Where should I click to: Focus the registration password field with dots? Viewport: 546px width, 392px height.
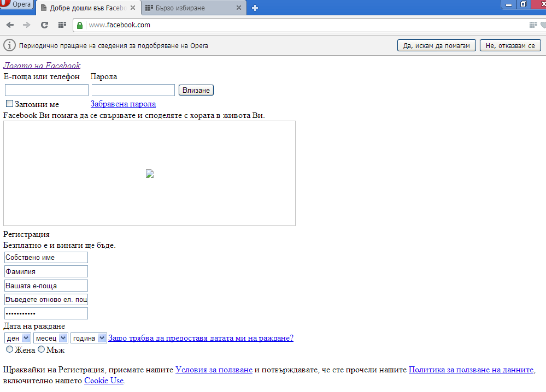[46, 313]
